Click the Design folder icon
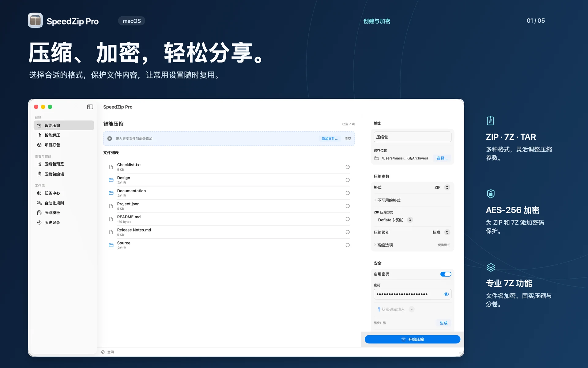Image resolution: width=588 pixels, height=368 pixels. pyautogui.click(x=111, y=180)
